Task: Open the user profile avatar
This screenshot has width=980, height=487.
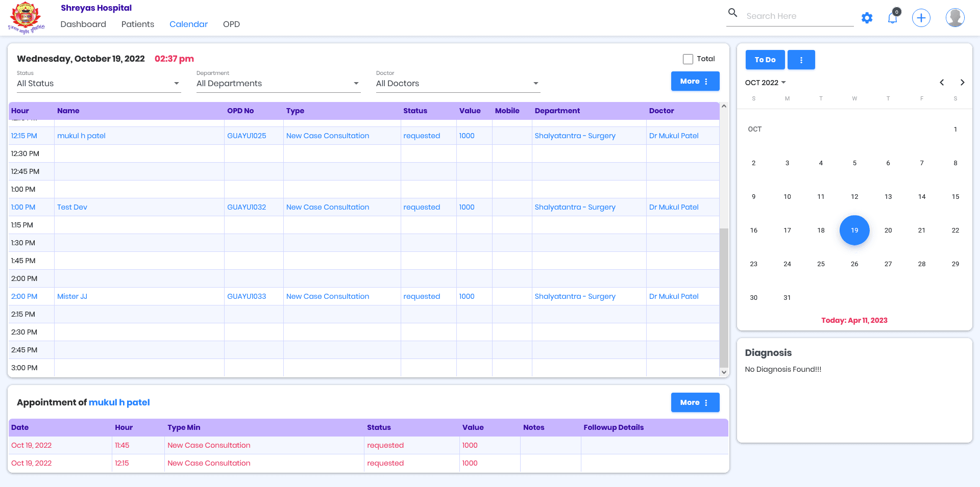Action: pyautogui.click(x=955, y=18)
